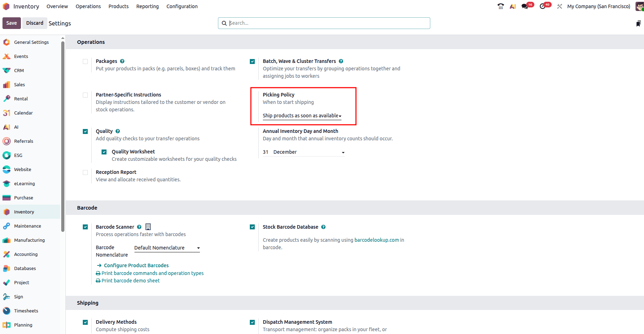Open General Settings in the sidebar
Screen dimensions: 644x334
click(x=30, y=42)
